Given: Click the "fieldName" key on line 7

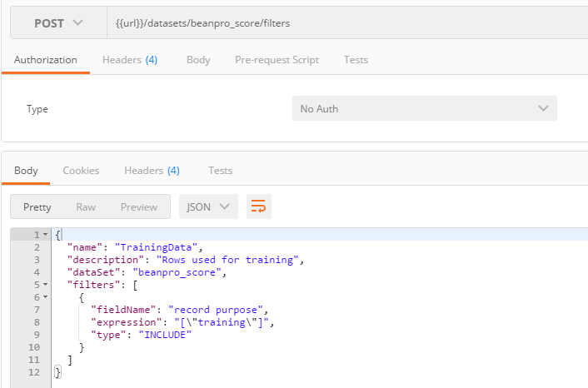Looking at the screenshot, I should pos(123,310).
